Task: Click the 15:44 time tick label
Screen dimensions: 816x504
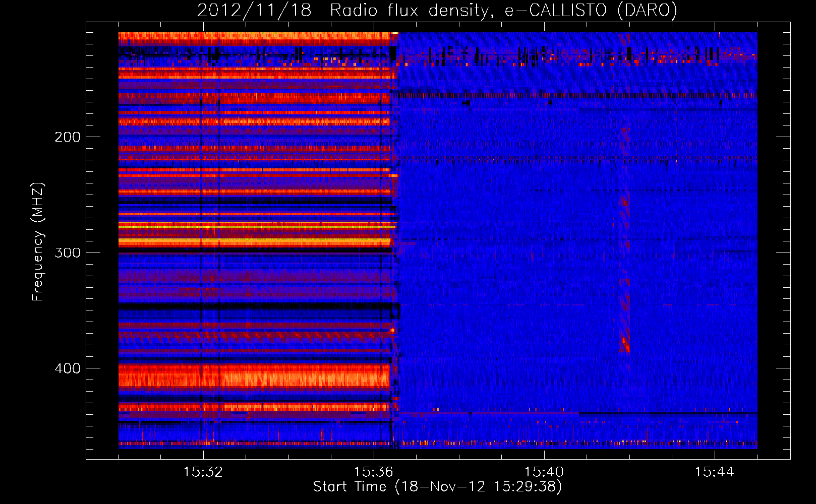Action: 715,472
